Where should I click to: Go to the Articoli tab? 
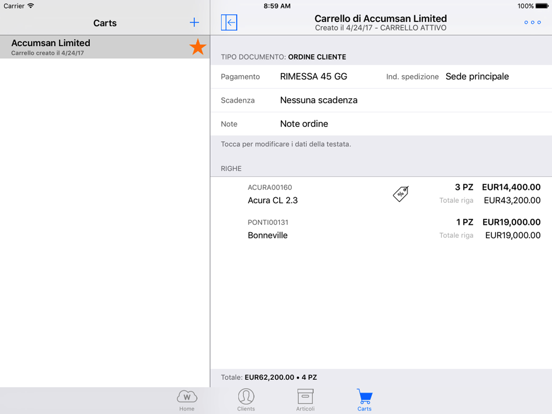tap(305, 400)
